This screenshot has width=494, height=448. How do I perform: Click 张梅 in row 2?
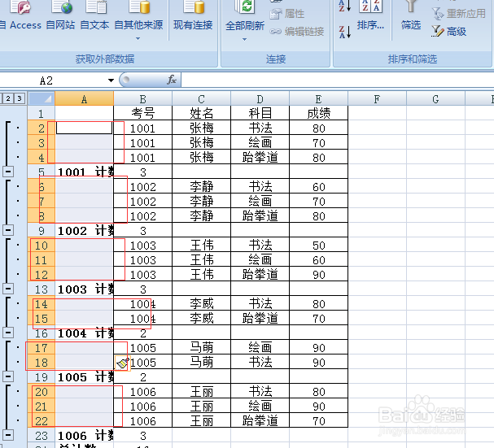click(x=201, y=128)
